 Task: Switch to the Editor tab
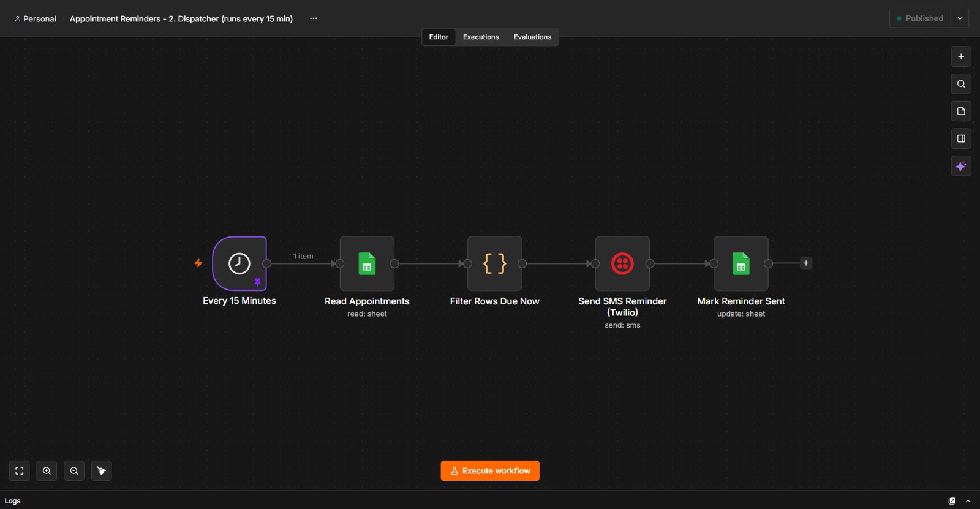coord(439,37)
